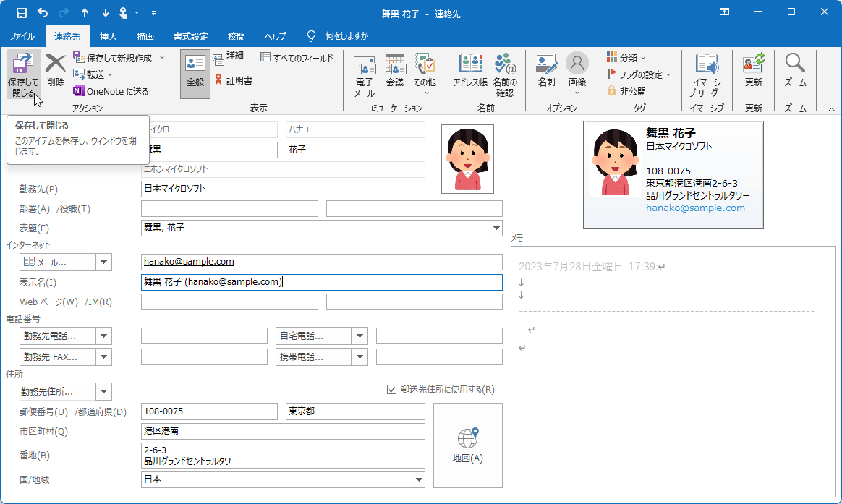Show All Fields (すべてのフィールド)
The height and width of the screenshot is (504, 842).
297,57
